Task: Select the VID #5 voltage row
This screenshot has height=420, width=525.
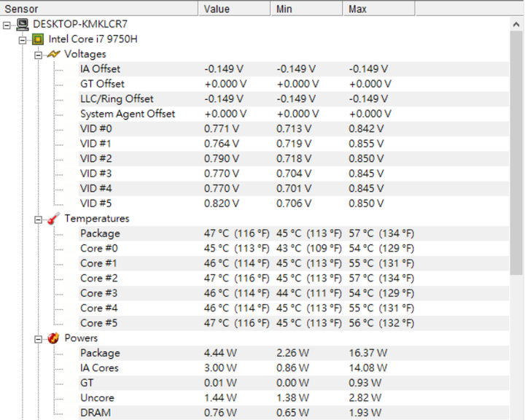Action: pos(294,203)
